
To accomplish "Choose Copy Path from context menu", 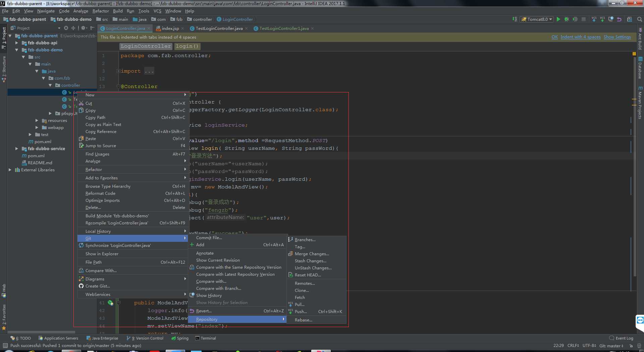I will point(133,118).
